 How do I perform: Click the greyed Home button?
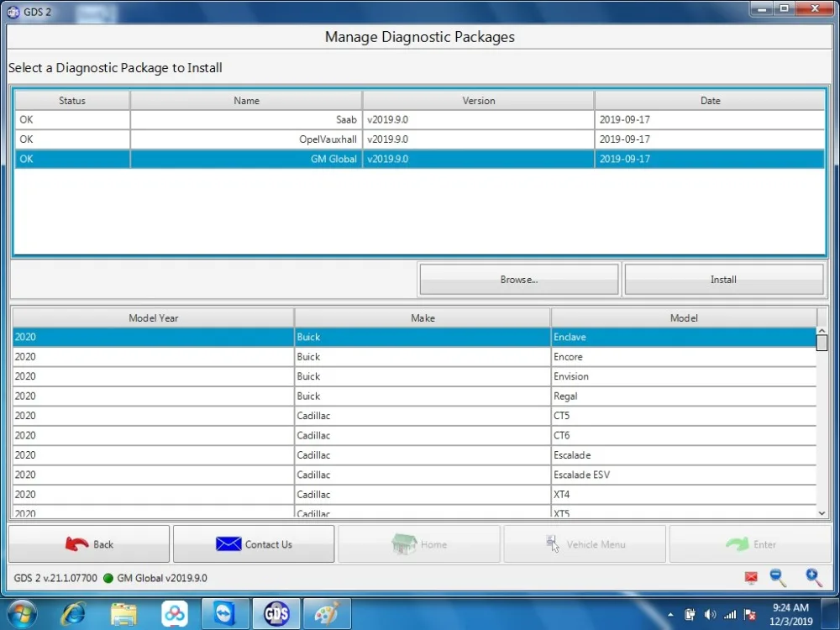pos(419,544)
